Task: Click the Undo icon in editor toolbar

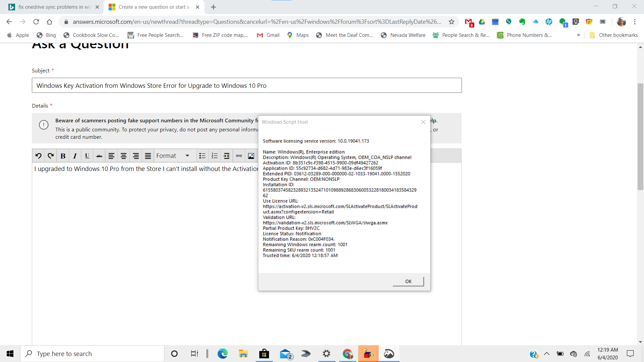Action: [x=39, y=156]
